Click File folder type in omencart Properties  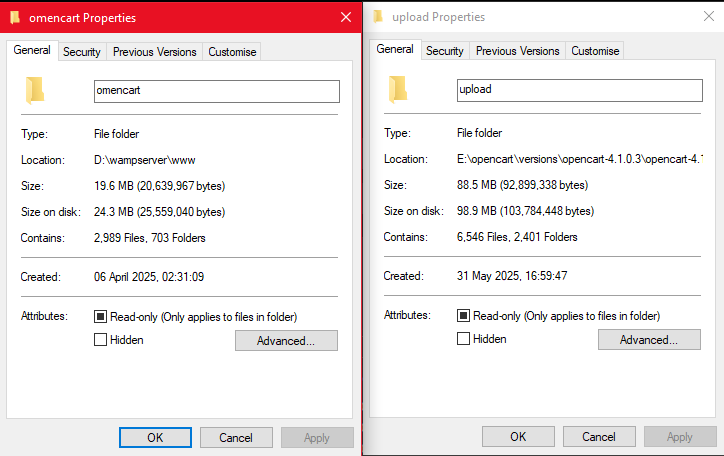(116, 134)
